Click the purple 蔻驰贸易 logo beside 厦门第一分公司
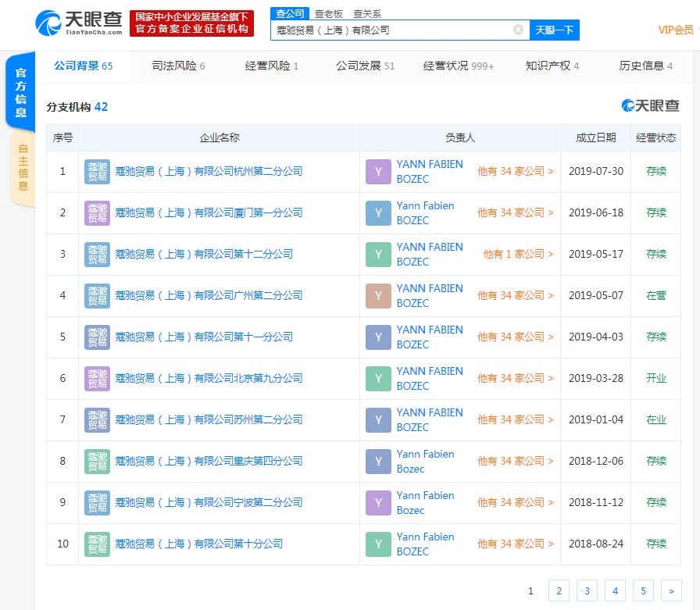 tap(97, 212)
